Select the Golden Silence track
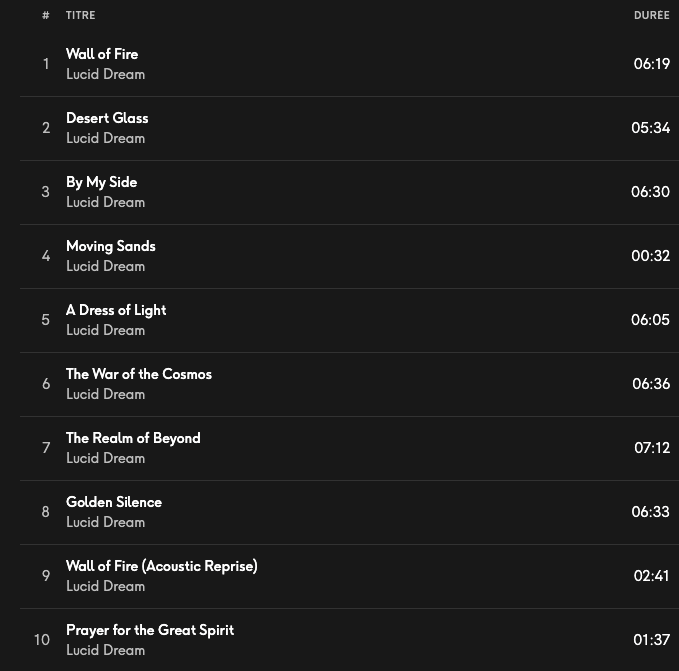The height and width of the screenshot is (671, 679). click(x=114, y=502)
